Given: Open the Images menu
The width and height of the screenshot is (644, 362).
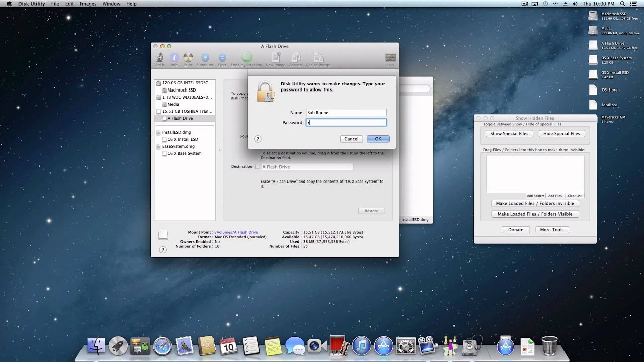Looking at the screenshot, I should (88, 4).
